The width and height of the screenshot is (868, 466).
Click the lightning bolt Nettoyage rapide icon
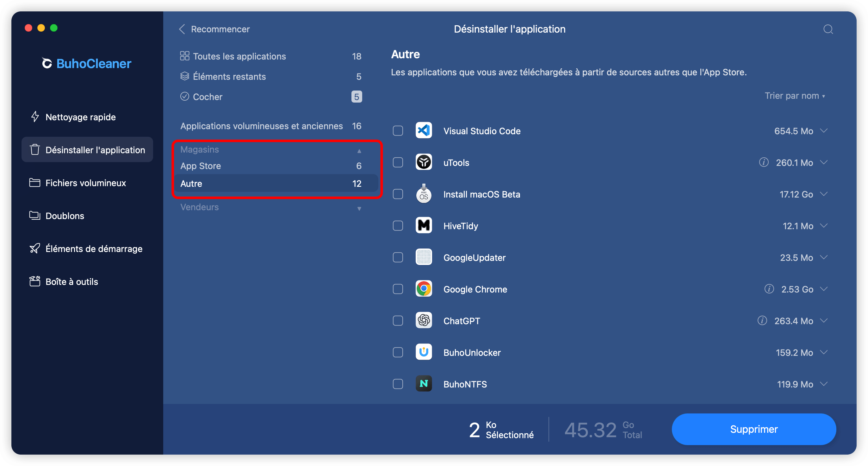tap(35, 117)
